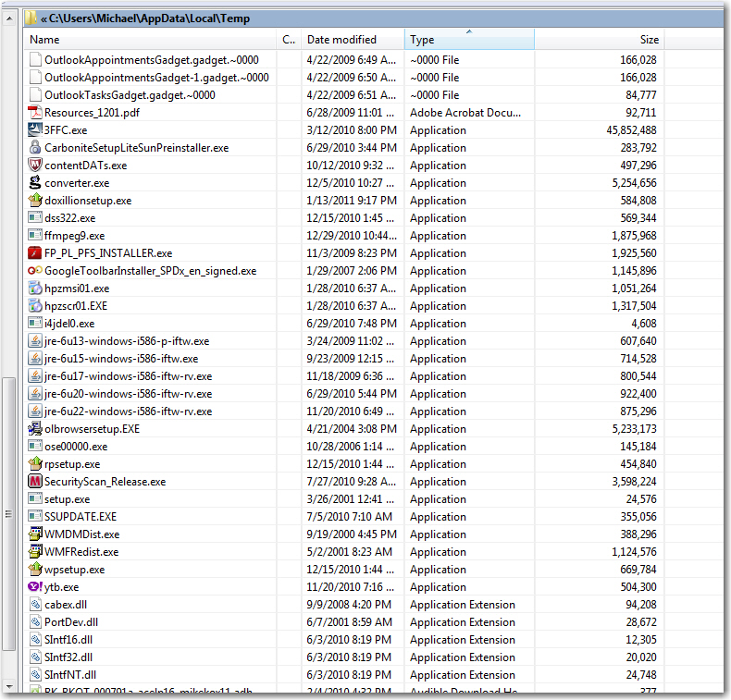
Task: Select the SIntf32.dll file name
Action: tap(68, 657)
